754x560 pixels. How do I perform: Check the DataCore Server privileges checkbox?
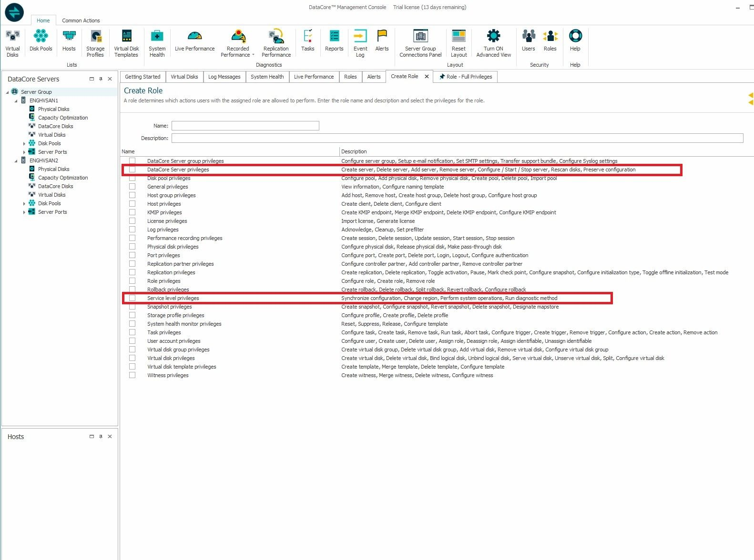pyautogui.click(x=132, y=170)
